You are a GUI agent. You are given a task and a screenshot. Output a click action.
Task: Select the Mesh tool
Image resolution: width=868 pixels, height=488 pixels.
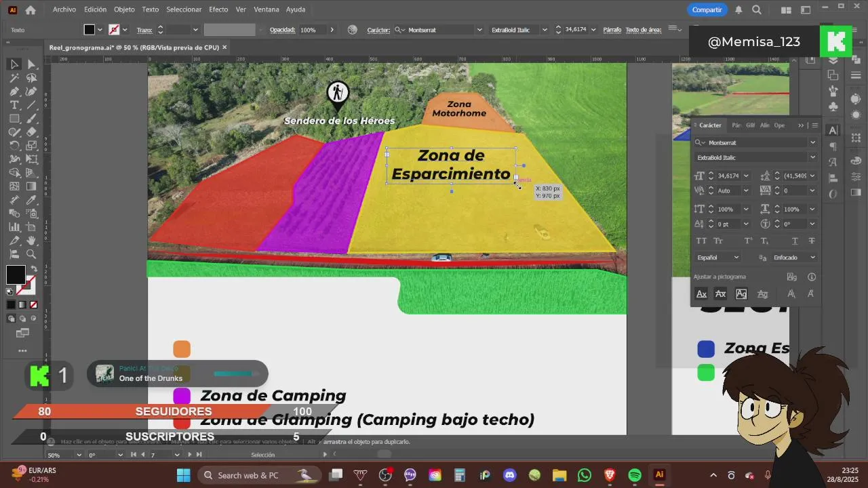14,186
